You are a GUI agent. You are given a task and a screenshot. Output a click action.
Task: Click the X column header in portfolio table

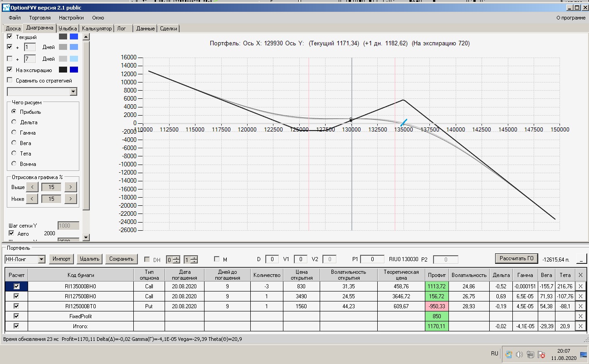(x=580, y=275)
